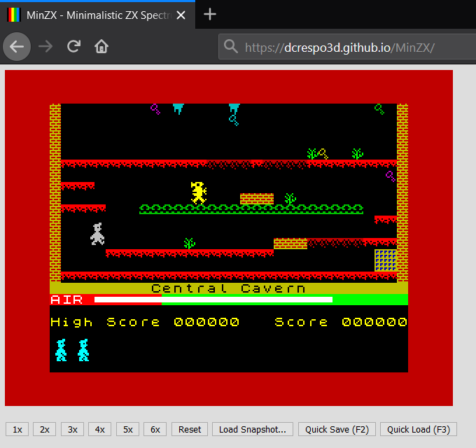The image size is (476, 448).
Task: Click the magenta key near the top left
Action: coord(155,109)
